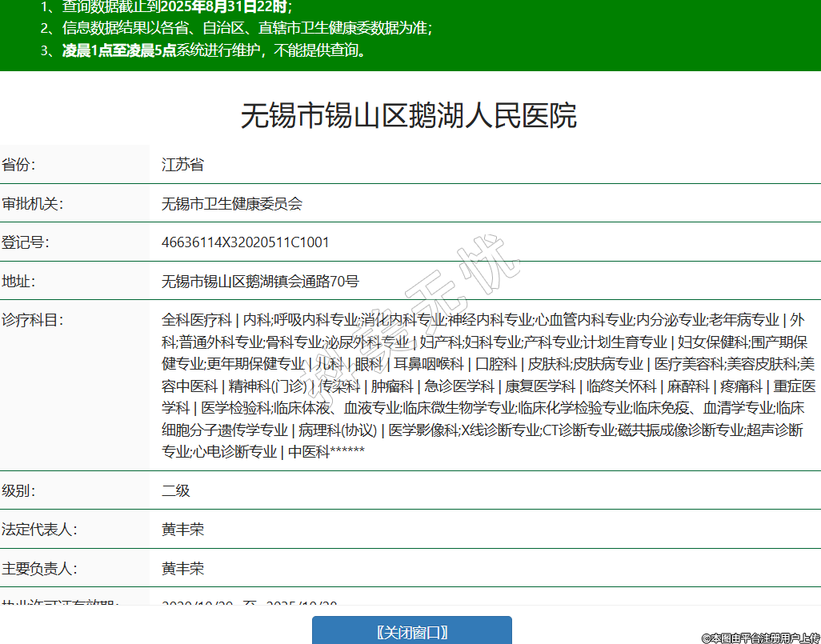821x644 pixels.
Task: Click the 地址 field label
Action: 19,282
